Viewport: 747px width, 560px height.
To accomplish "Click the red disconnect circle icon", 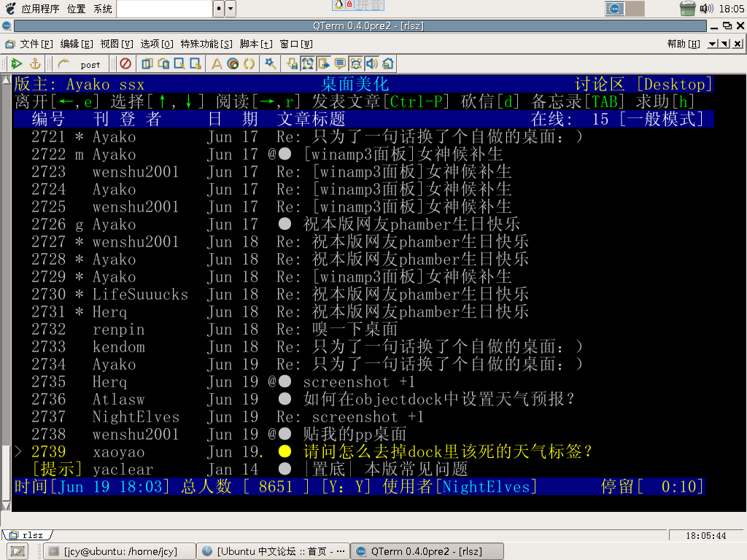I will [x=125, y=63].
